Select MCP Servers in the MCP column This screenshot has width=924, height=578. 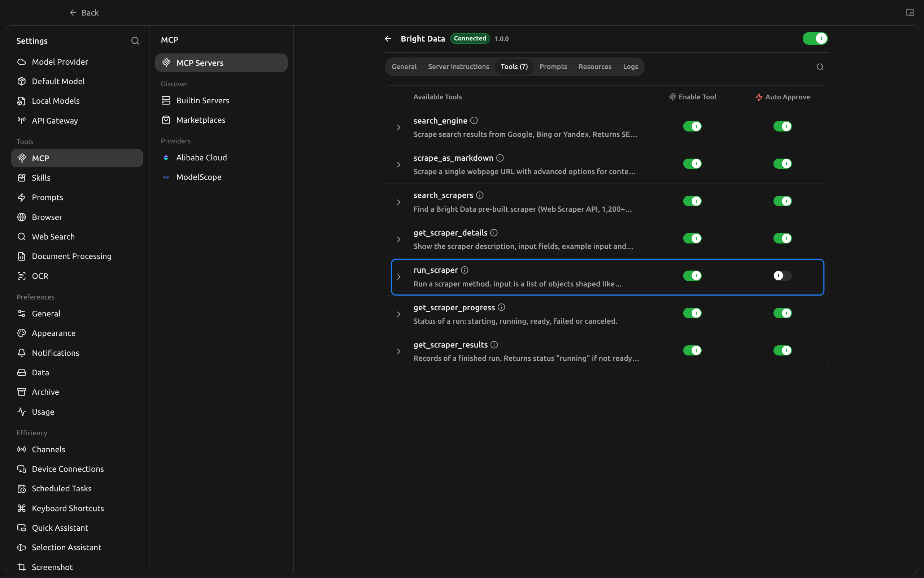tap(221, 63)
